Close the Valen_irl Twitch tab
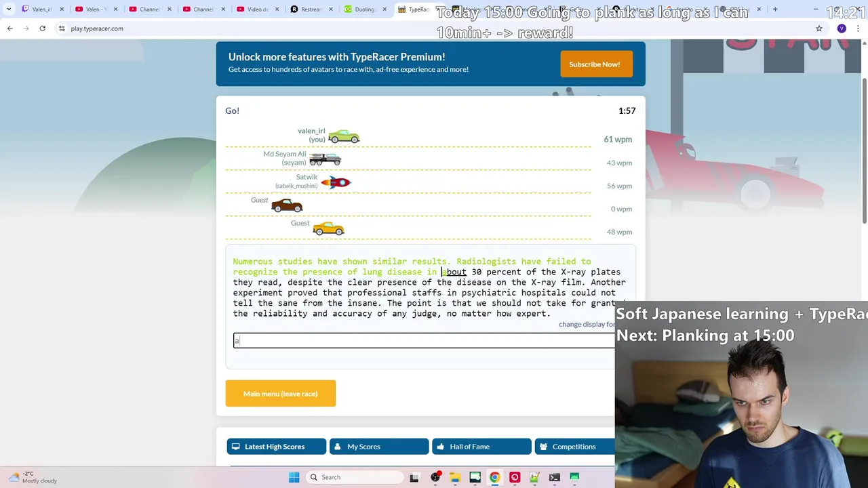Image resolution: width=868 pixels, height=488 pixels. (x=62, y=9)
